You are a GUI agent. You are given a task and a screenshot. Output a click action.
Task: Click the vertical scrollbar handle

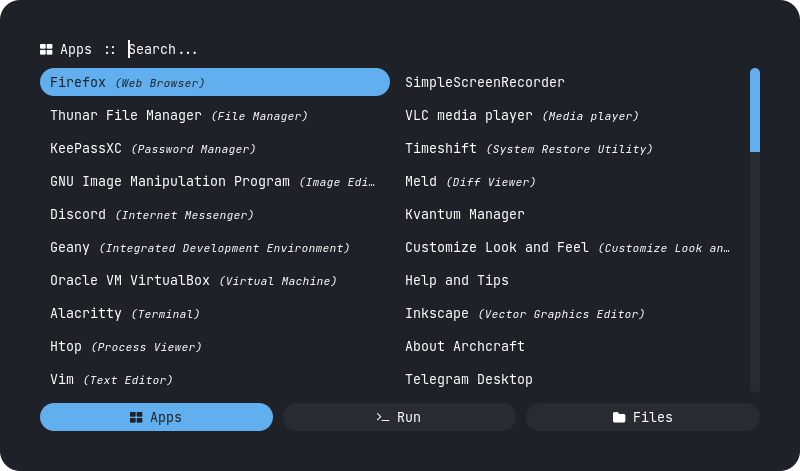755,110
